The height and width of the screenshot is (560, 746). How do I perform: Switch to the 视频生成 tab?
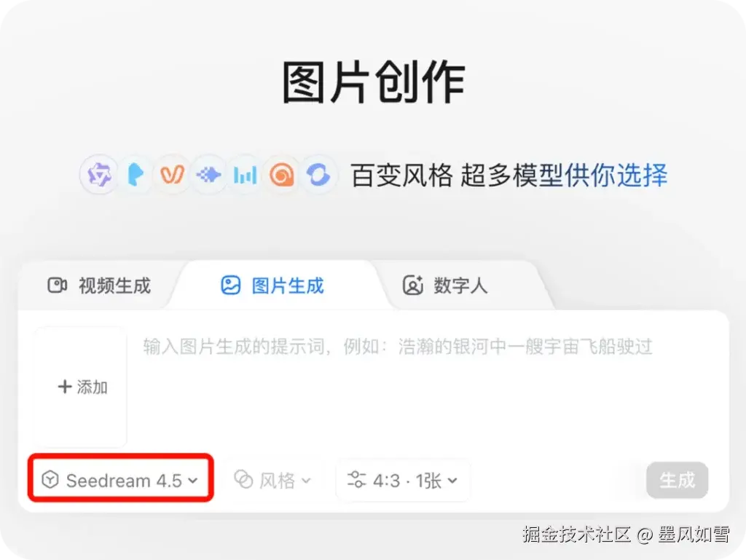click(x=99, y=285)
